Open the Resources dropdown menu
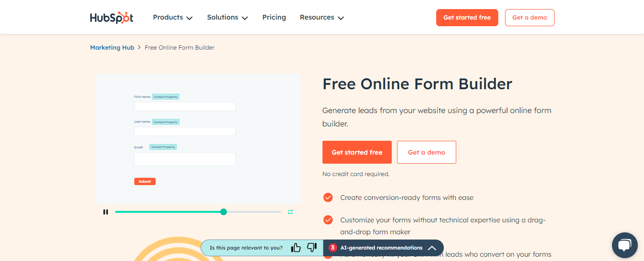This screenshot has height=261, width=644. [322, 18]
